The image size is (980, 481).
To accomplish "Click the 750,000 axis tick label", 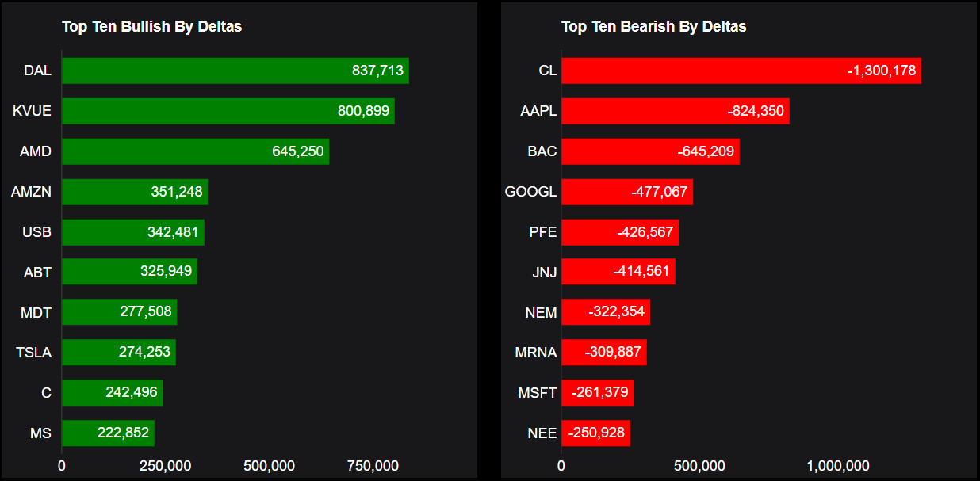I will [x=373, y=466].
